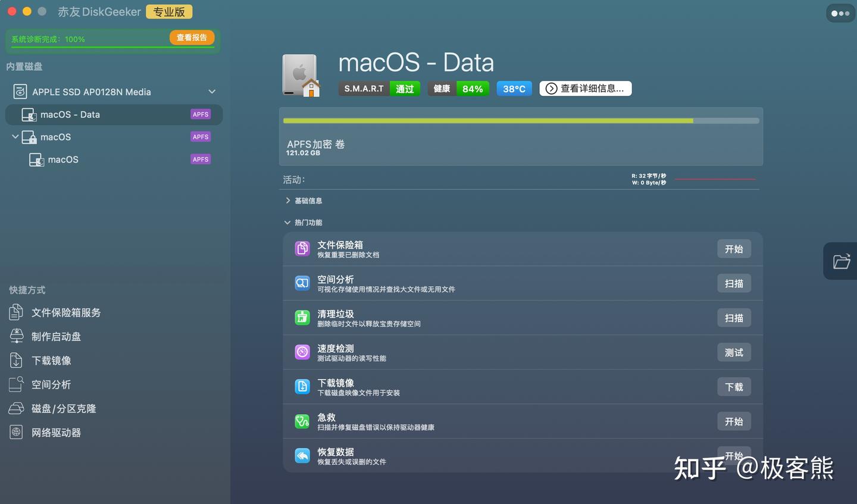The width and height of the screenshot is (857, 504).
Task: Open 制作启动盘 shortcut in sidebar
Action: coord(45,336)
